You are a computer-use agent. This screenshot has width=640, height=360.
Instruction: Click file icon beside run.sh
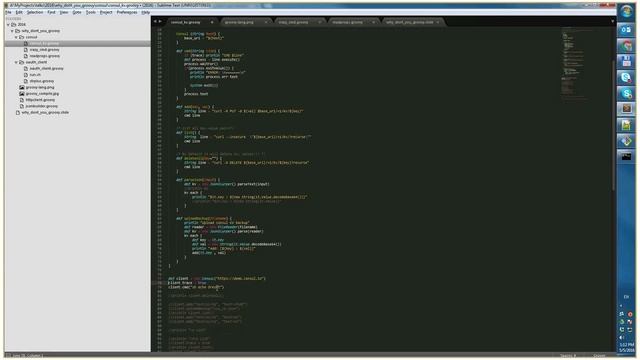26,75
